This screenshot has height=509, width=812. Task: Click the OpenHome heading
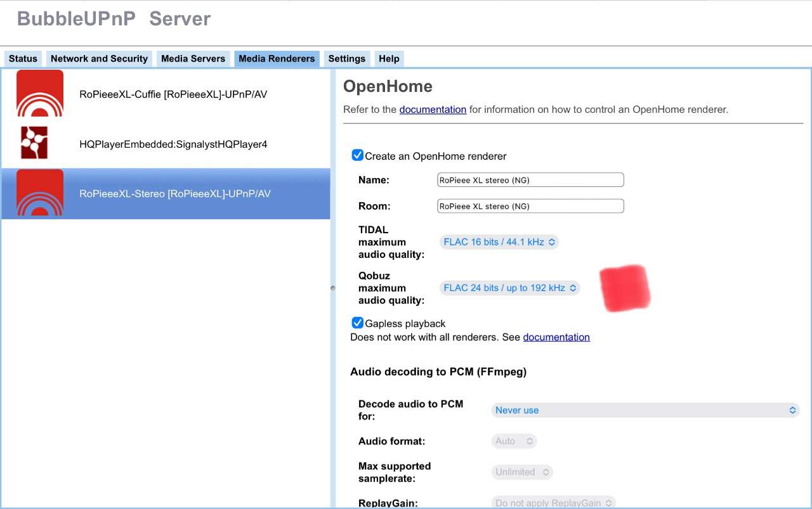(x=388, y=86)
